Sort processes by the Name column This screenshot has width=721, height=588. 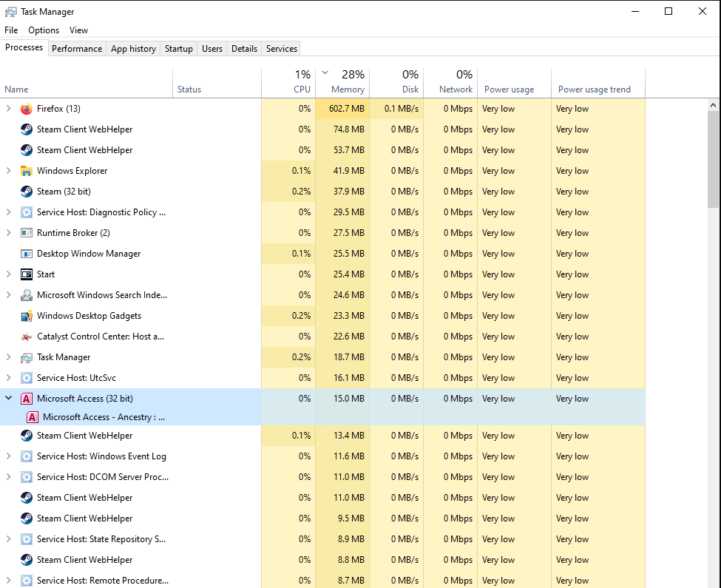click(x=87, y=83)
